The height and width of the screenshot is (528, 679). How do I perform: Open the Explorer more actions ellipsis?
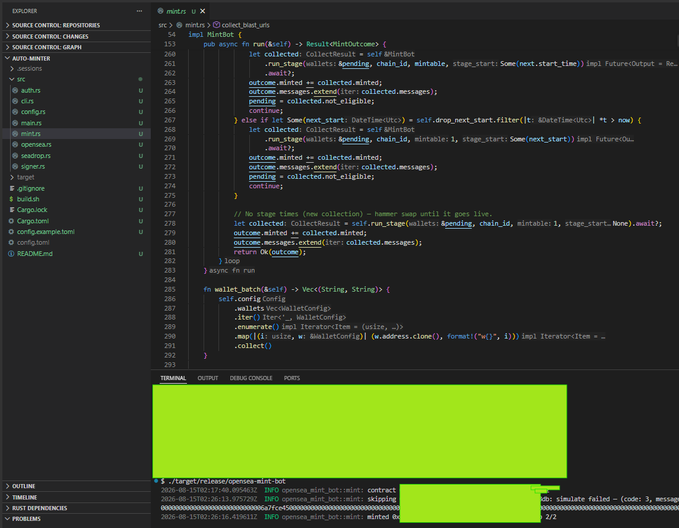139,11
